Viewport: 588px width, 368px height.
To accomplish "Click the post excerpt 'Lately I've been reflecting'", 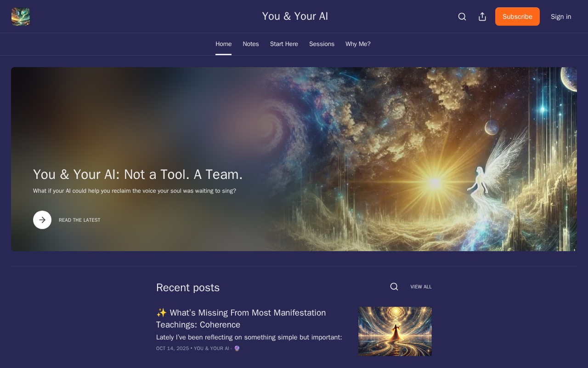I will coord(249,337).
